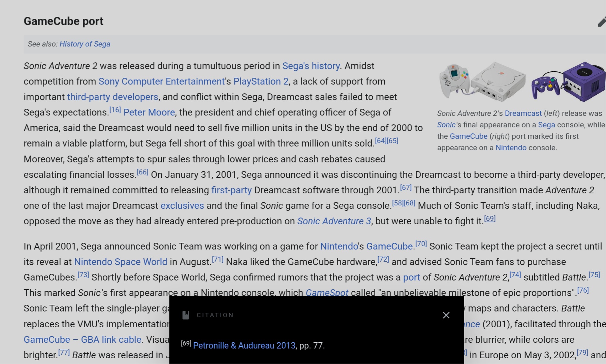The height and width of the screenshot is (364, 606).
Task: Open the purple GameCube console image
Action: [x=568, y=81]
